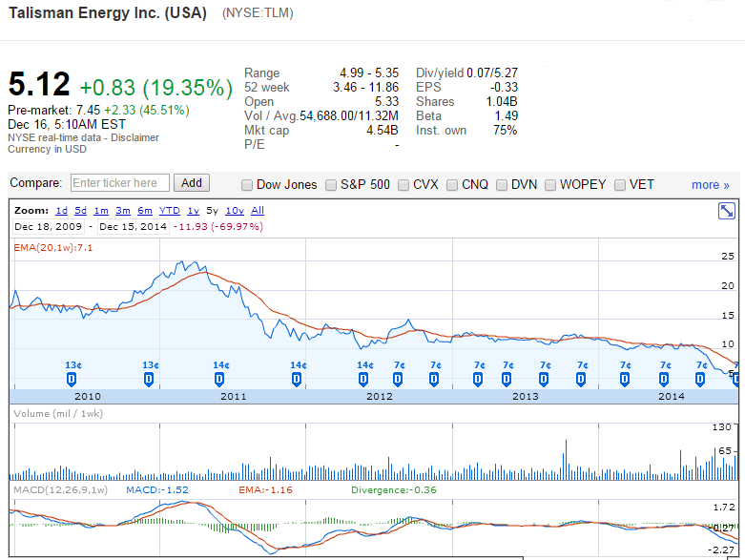Open the 14¢ dividend marker just before 2012
745x560 pixels.
pos(297,379)
